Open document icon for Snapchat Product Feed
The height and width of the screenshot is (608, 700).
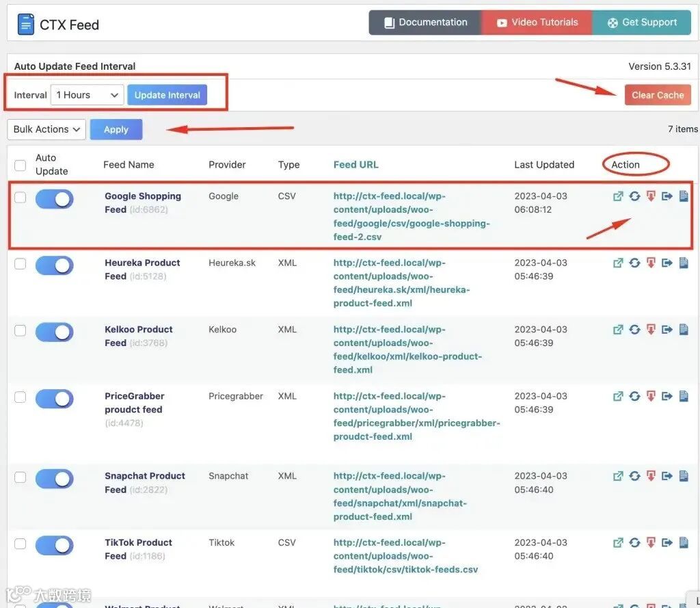pos(684,476)
